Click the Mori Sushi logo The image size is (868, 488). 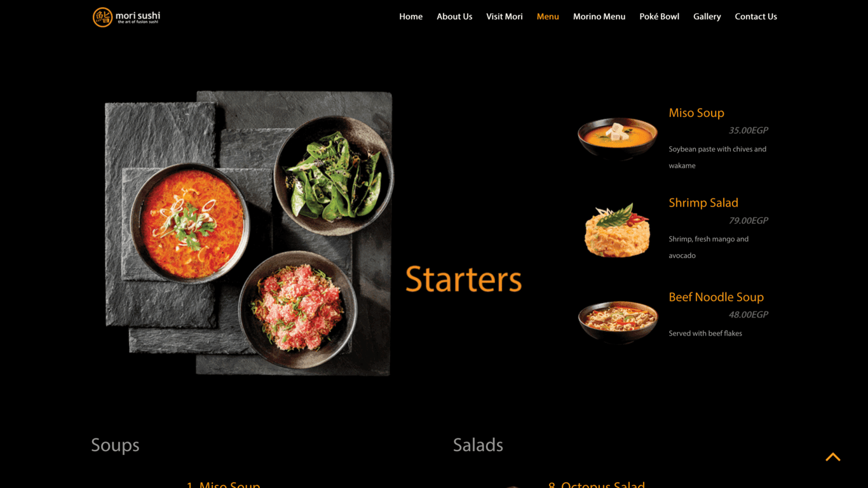click(x=126, y=17)
